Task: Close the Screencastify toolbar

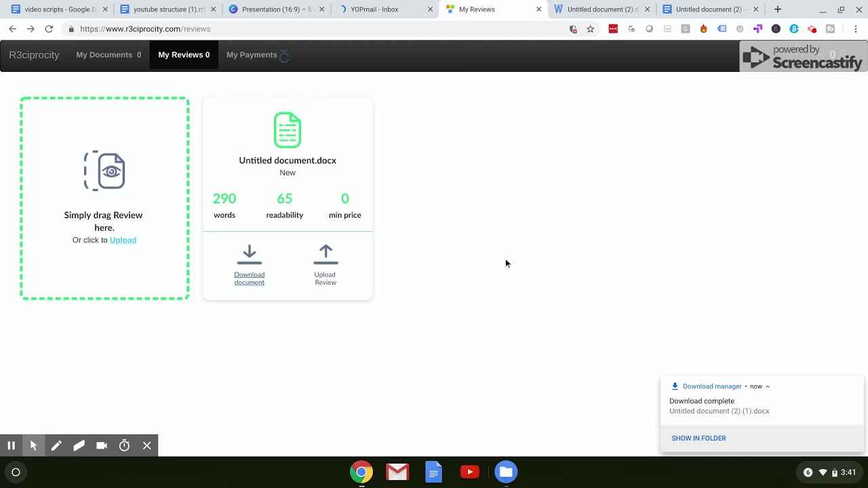Action: click(x=146, y=445)
